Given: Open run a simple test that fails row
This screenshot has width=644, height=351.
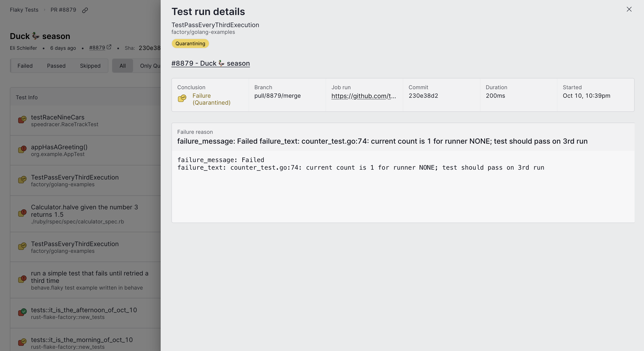Looking at the screenshot, I should (x=85, y=280).
